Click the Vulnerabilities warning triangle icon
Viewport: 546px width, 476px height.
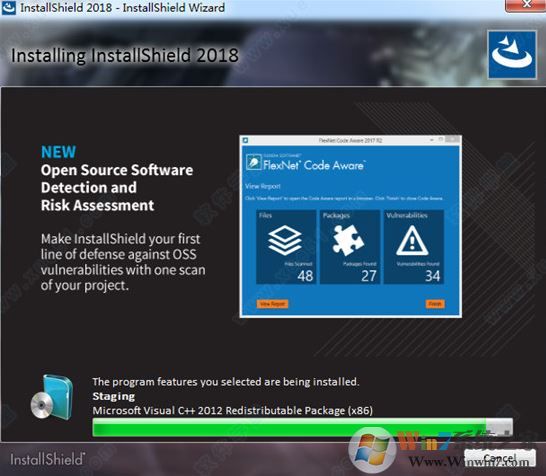[412, 241]
